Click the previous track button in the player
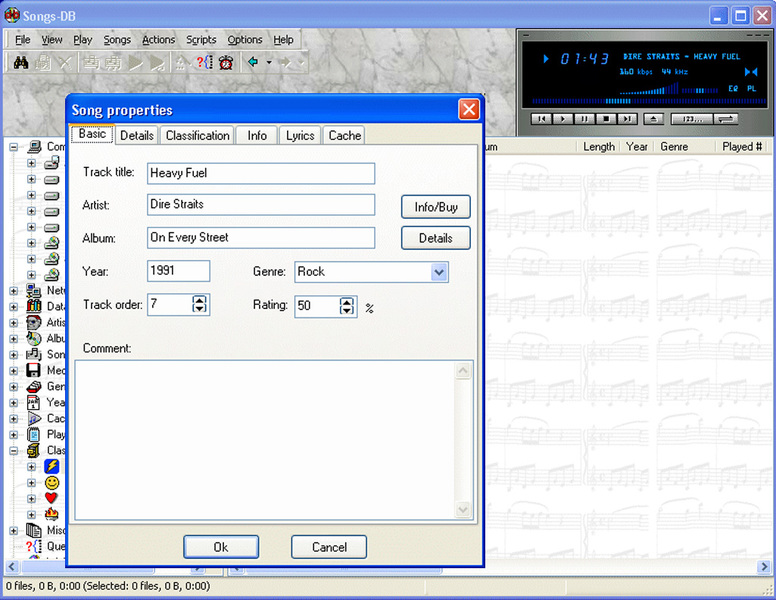 coord(541,119)
